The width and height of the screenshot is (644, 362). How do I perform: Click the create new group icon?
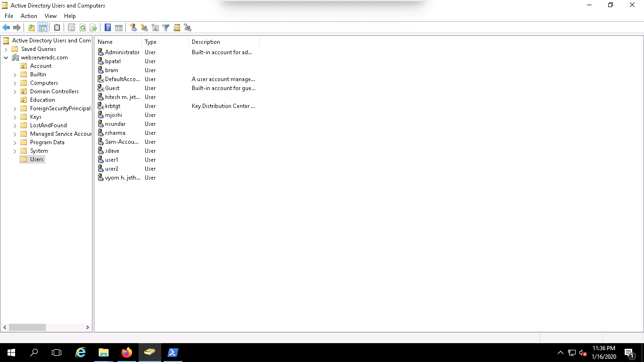point(144,28)
